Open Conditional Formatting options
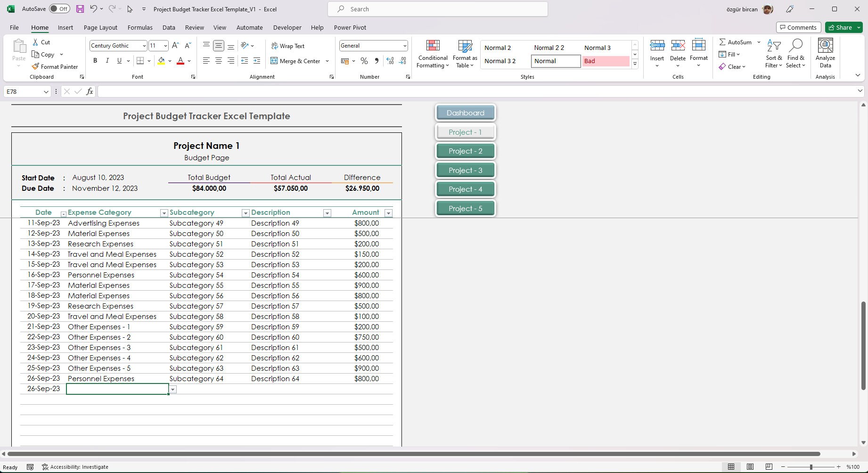The width and height of the screenshot is (868, 473). click(x=433, y=53)
